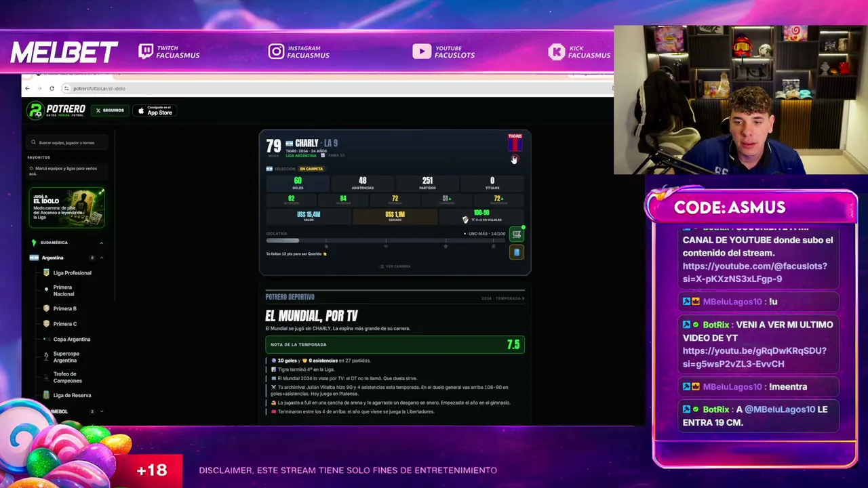Click the Primera B shield icon
The width and height of the screenshot is (868, 488).
46,308
